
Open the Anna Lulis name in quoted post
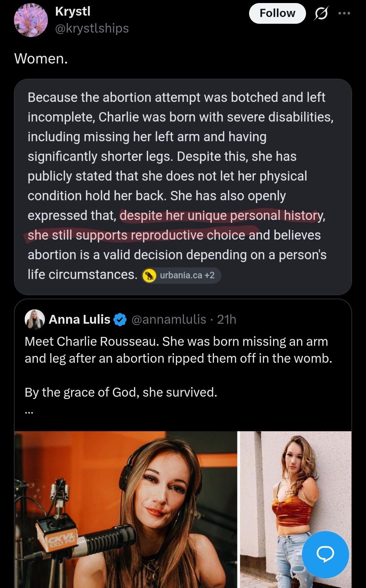click(80, 319)
